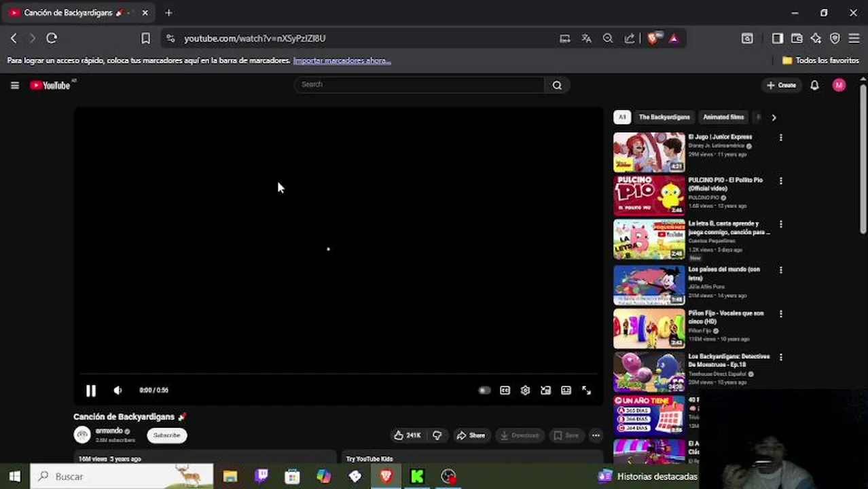Open a new browser tab
Screen dimensions: 868x489
point(168,12)
